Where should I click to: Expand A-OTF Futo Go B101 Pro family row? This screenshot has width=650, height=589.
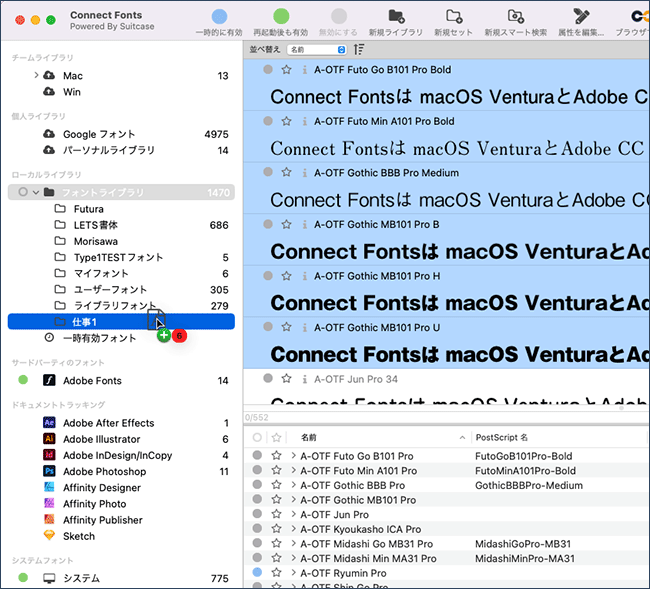(293, 456)
